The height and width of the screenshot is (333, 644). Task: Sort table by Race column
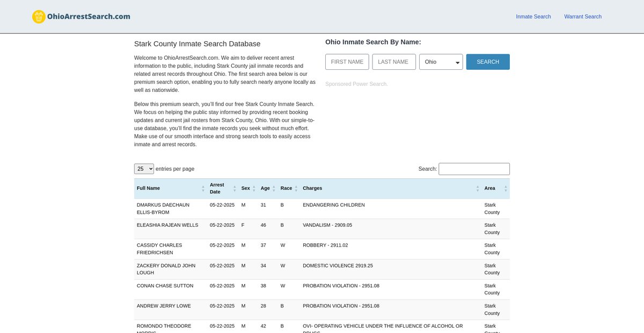click(x=289, y=189)
